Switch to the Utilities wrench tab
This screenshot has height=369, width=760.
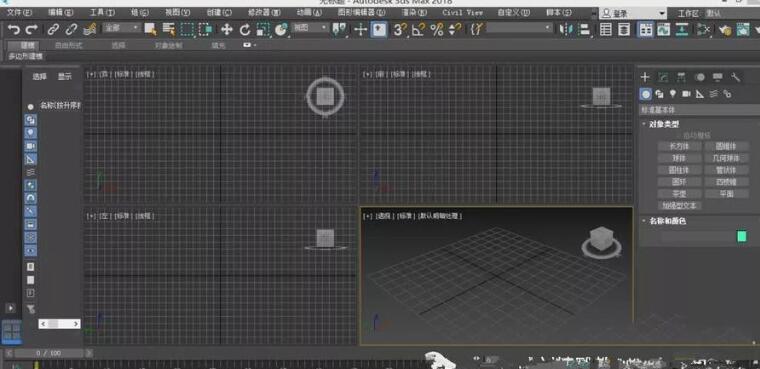tap(735, 77)
